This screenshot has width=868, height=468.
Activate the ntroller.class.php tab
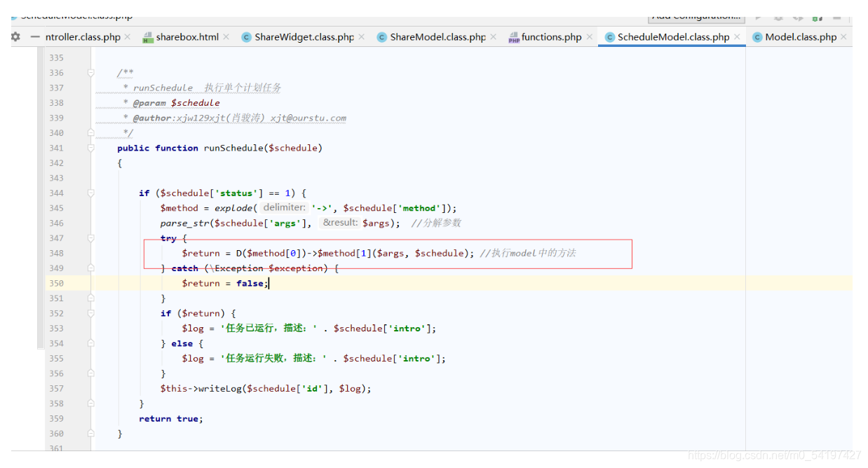[83, 37]
